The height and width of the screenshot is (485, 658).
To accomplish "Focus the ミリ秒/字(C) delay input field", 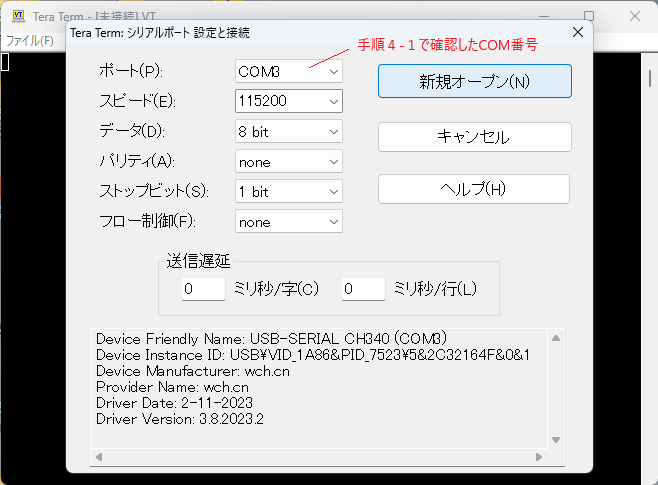I will (203, 289).
